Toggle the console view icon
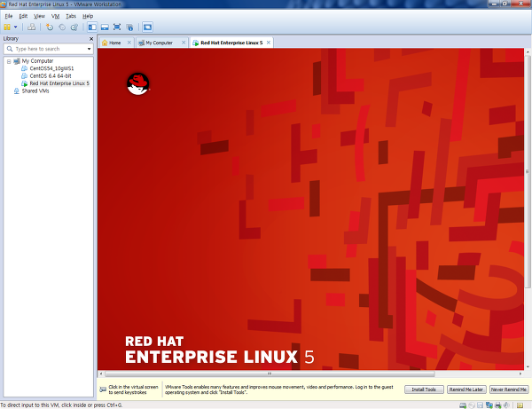This screenshot has width=532, height=409. click(147, 28)
